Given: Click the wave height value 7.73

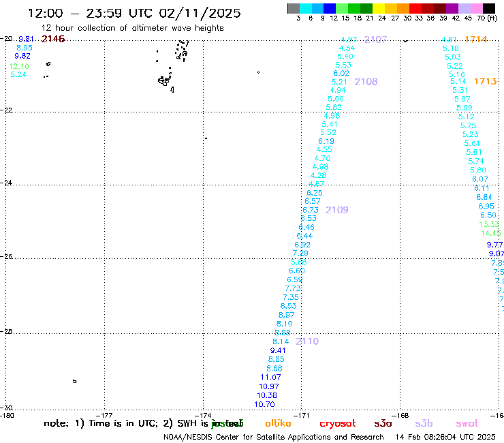Looking at the screenshot, I should click(x=293, y=288).
